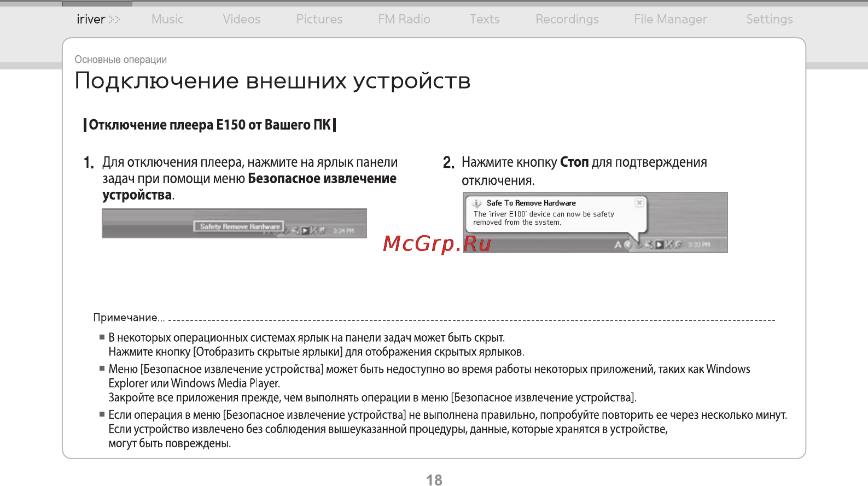Click the 'The iriver E100 device' balloon message

point(544,218)
